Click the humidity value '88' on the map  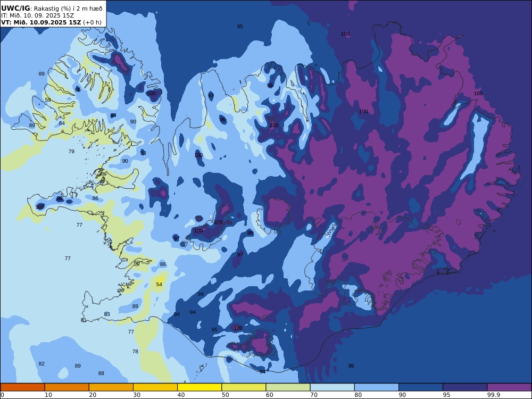pyautogui.click(x=101, y=373)
